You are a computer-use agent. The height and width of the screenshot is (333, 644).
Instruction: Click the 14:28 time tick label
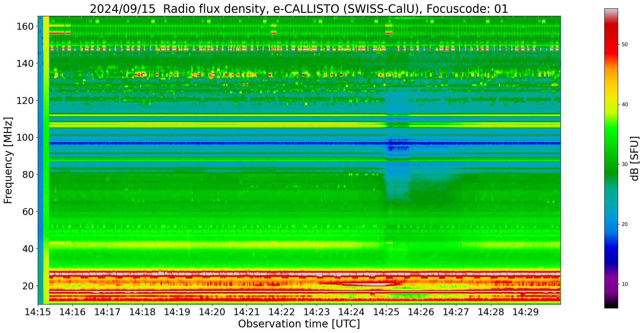[x=491, y=312]
